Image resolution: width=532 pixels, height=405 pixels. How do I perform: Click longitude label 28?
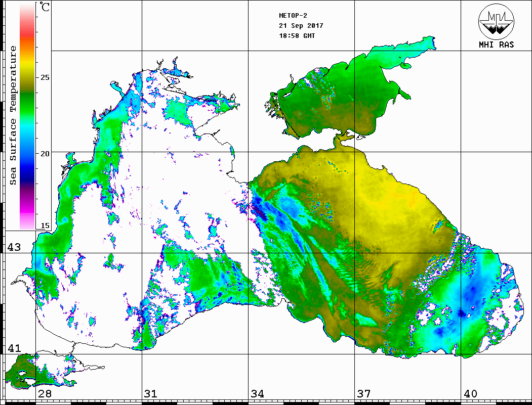coord(45,393)
